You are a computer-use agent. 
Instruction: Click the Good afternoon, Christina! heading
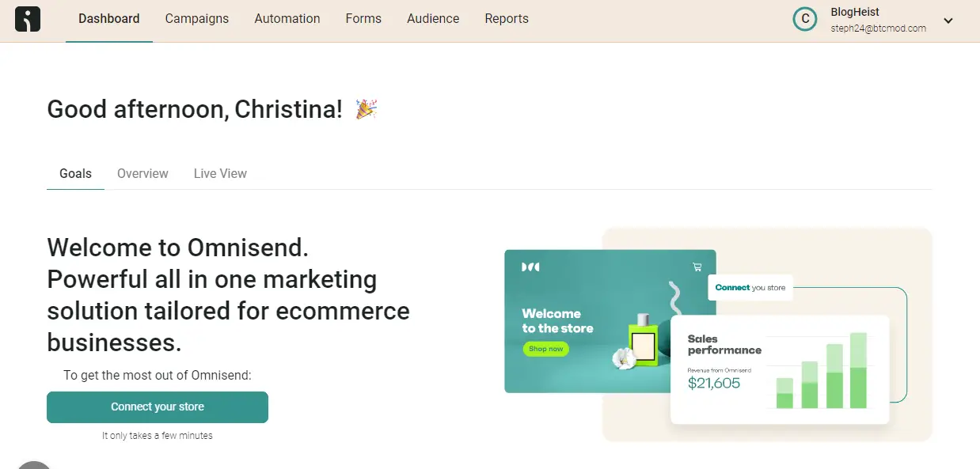coord(195,109)
